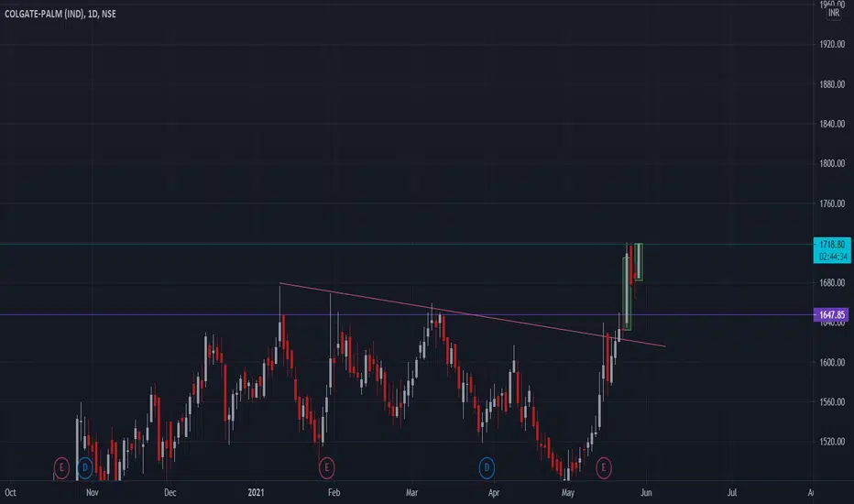Click the earnings E marker near Feb

(327, 467)
